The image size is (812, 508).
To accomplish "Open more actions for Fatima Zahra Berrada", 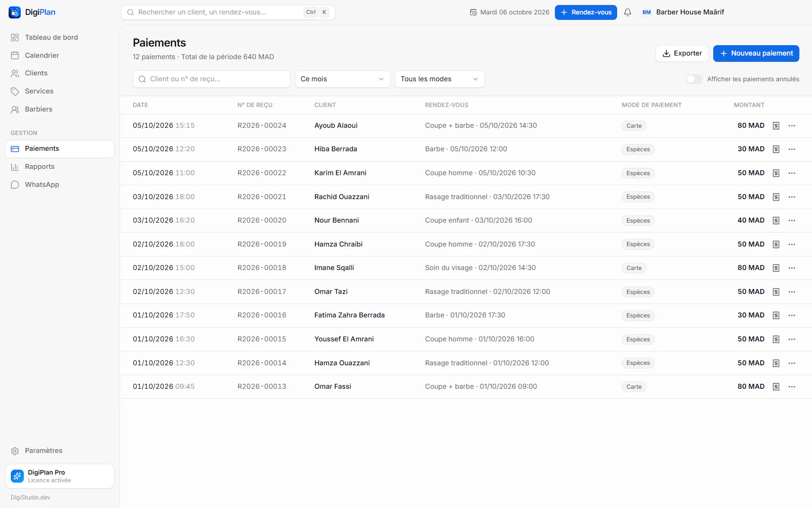I will tap(792, 315).
